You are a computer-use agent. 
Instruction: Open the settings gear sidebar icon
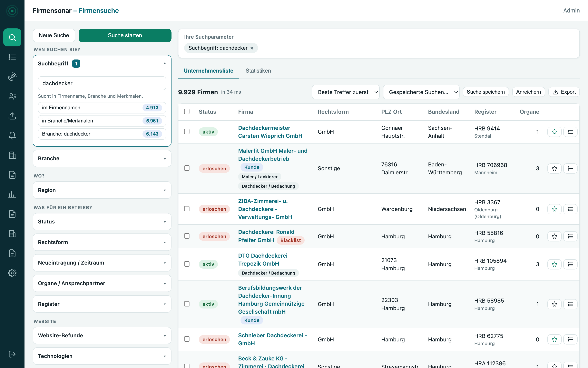[x=12, y=273]
